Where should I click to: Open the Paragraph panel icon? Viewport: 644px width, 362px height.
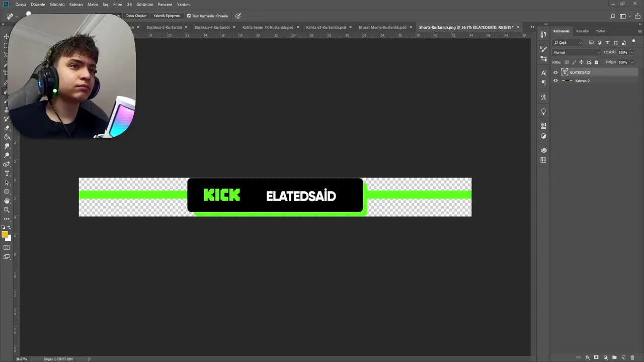point(543,83)
